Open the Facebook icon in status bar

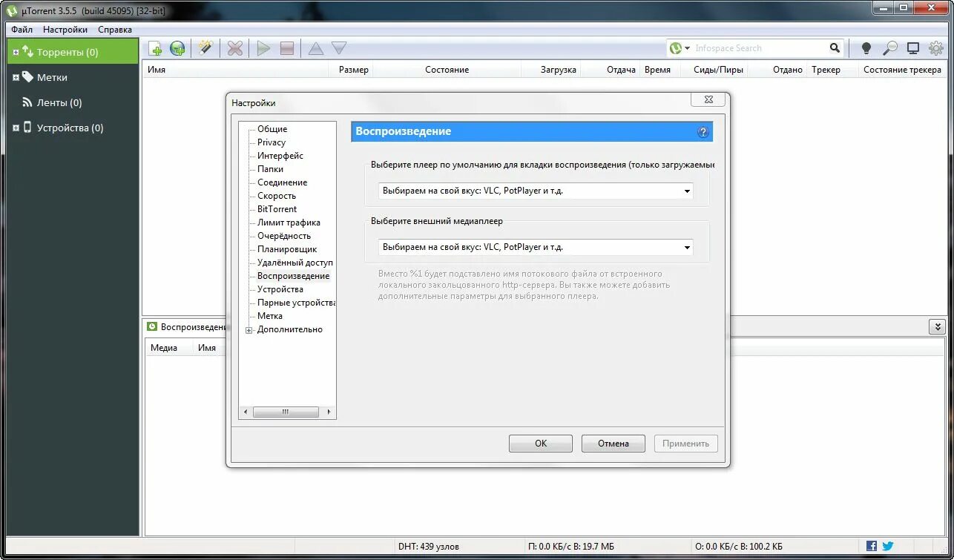[872, 546]
